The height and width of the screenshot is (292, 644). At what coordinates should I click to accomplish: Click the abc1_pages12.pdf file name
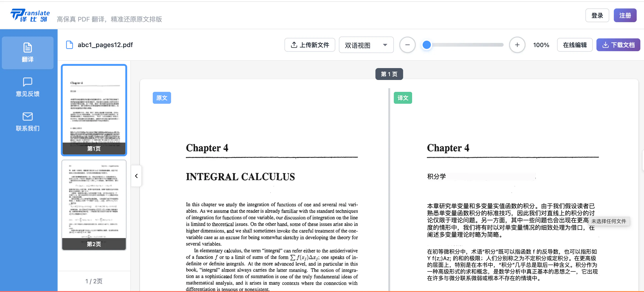[105, 45]
